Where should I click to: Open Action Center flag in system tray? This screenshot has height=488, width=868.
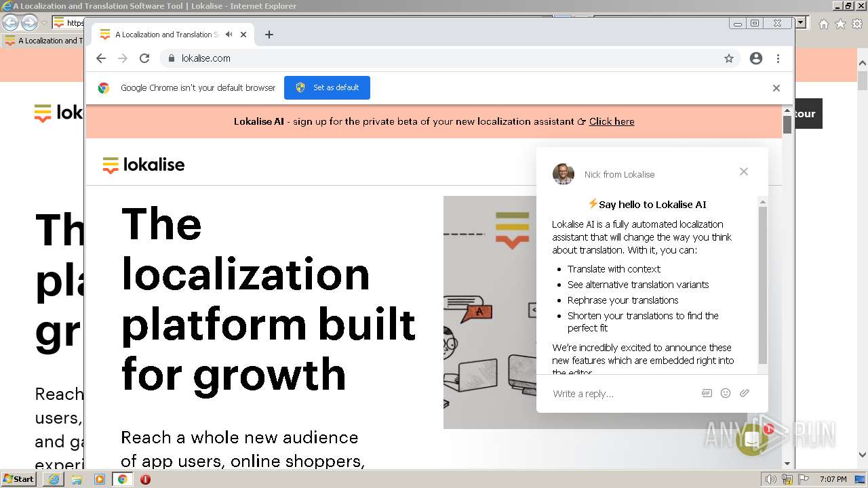click(x=803, y=479)
